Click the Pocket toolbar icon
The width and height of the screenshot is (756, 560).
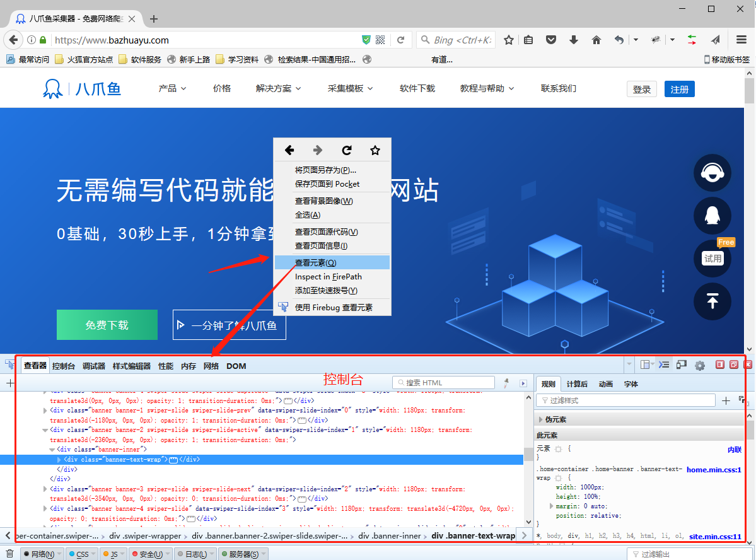click(x=551, y=40)
